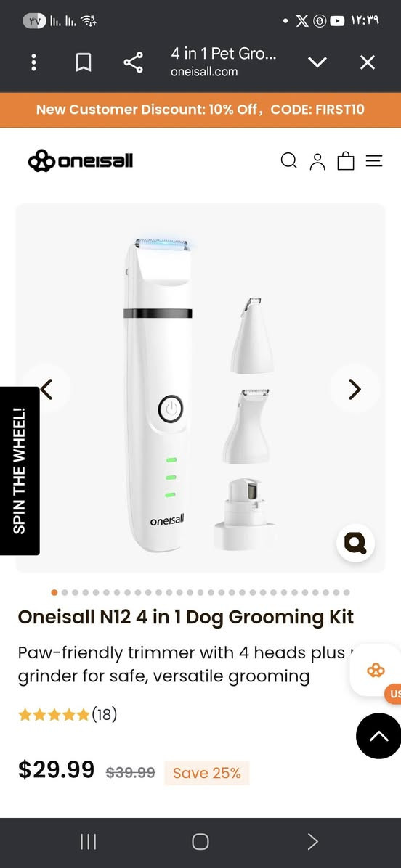
Task: Open the browser three-dot options menu
Action: [34, 62]
